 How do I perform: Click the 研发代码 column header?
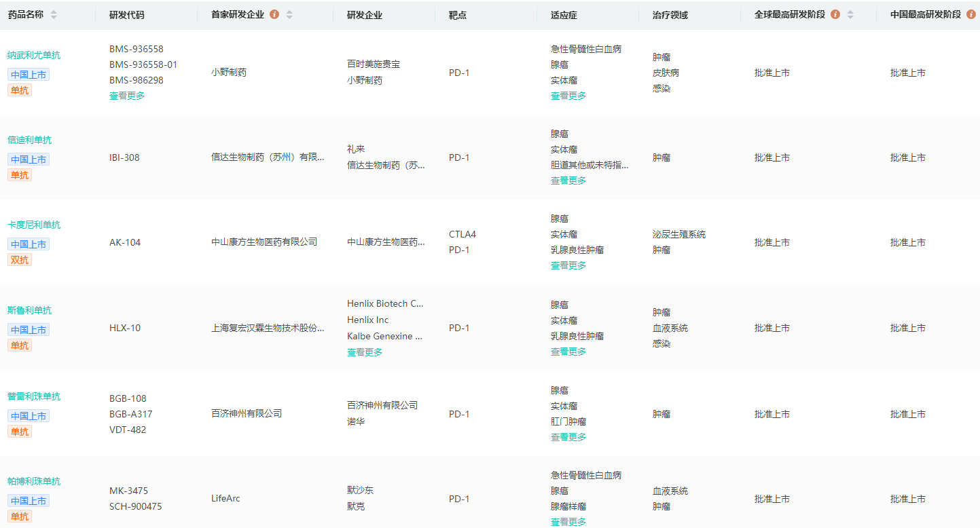pos(127,15)
